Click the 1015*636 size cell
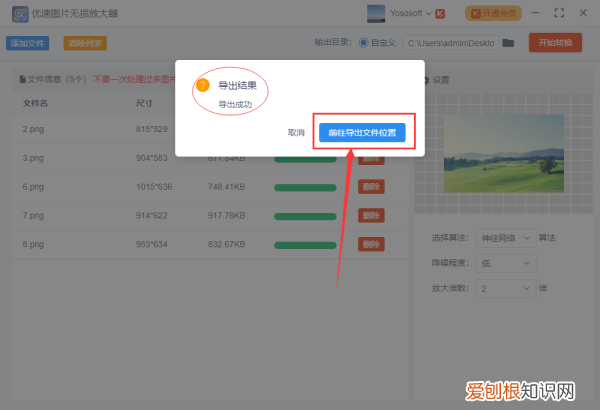This screenshot has height=410, width=600. [x=154, y=187]
